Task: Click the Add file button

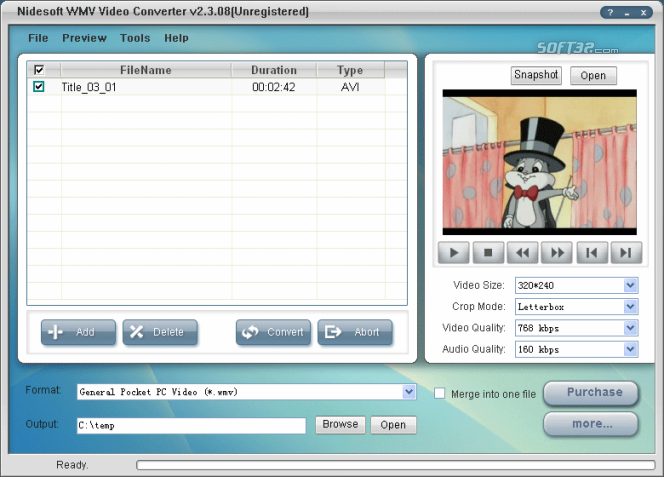Action: coord(78,332)
